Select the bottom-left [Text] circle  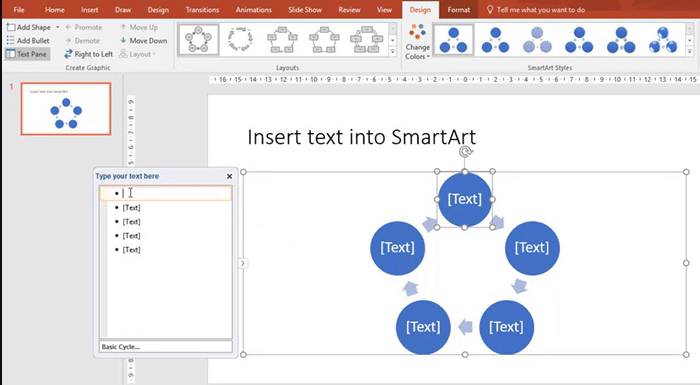pyautogui.click(x=423, y=327)
